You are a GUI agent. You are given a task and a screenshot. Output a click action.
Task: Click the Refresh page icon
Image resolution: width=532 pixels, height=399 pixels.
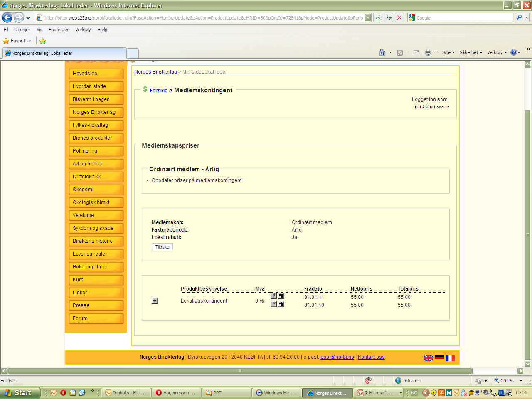[389, 17]
